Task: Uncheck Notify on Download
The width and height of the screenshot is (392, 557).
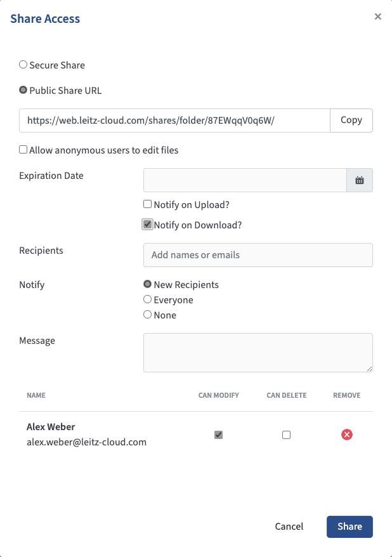Action: coord(148,225)
